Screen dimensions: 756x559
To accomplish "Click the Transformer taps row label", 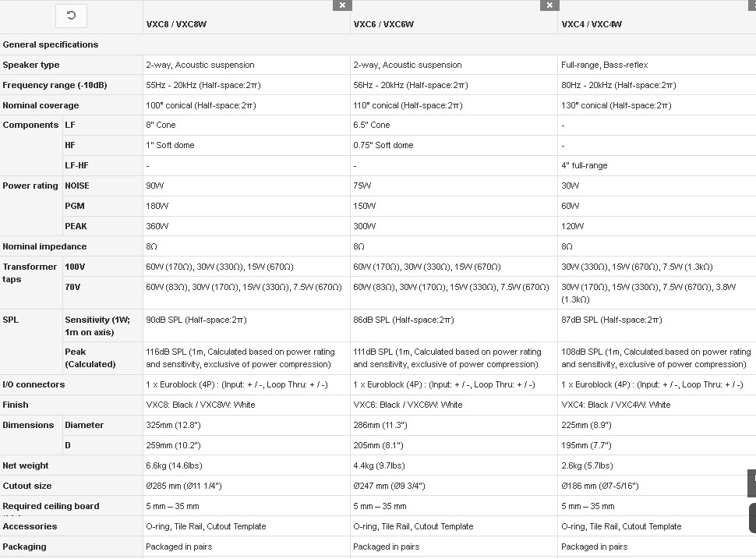I will point(30,273).
